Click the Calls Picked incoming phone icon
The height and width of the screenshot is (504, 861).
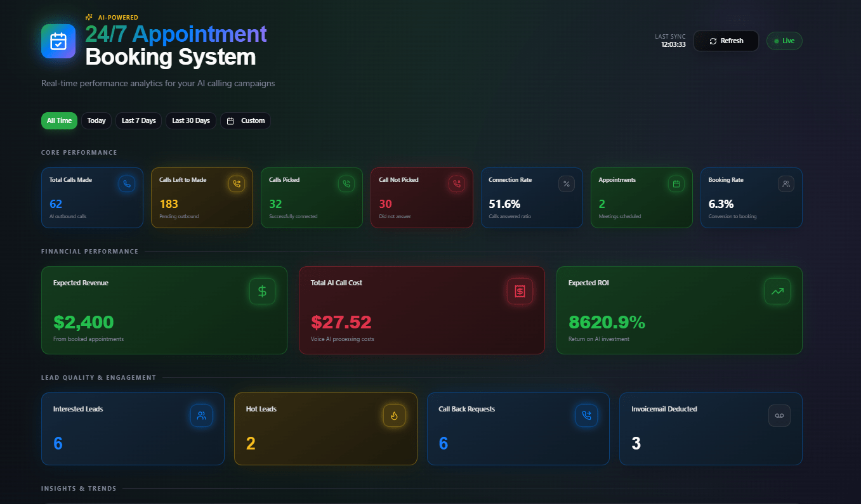pyautogui.click(x=346, y=184)
